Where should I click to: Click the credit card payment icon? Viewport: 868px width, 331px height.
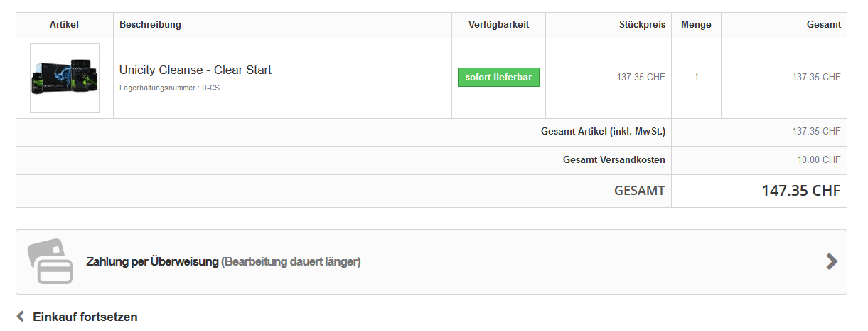tap(50, 262)
